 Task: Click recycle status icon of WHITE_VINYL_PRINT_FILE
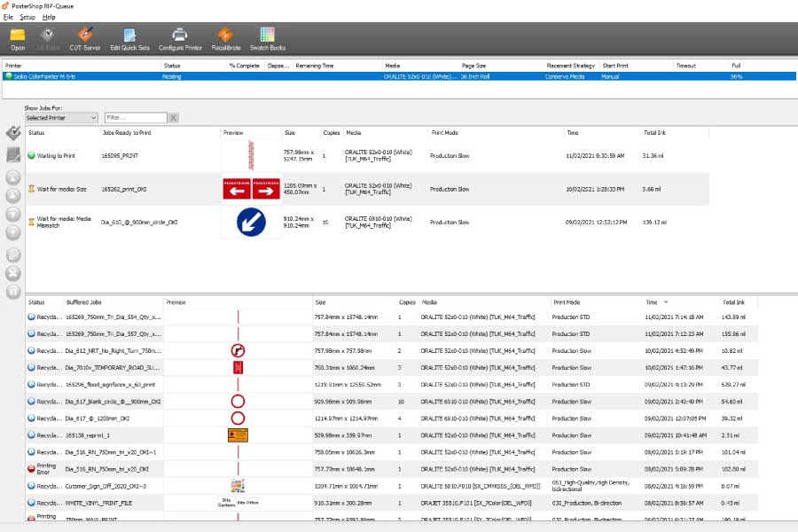[32, 503]
